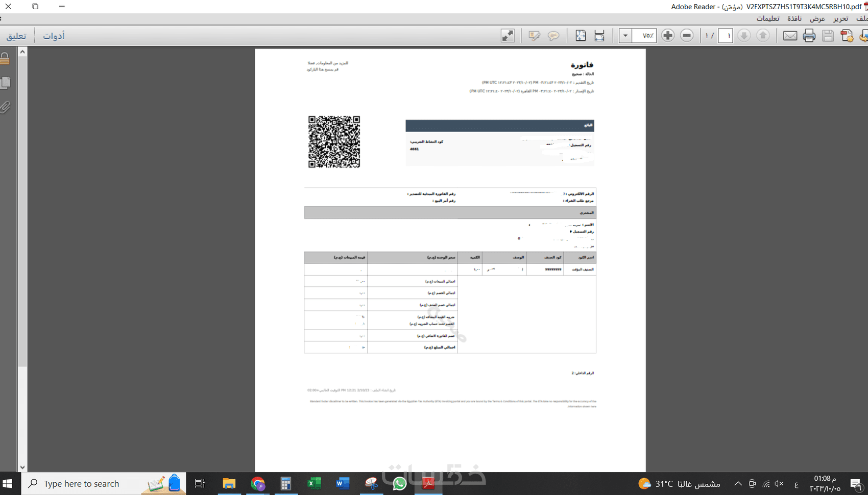
Task: Click the vertical scrollbar up arrow
Action: [22, 52]
